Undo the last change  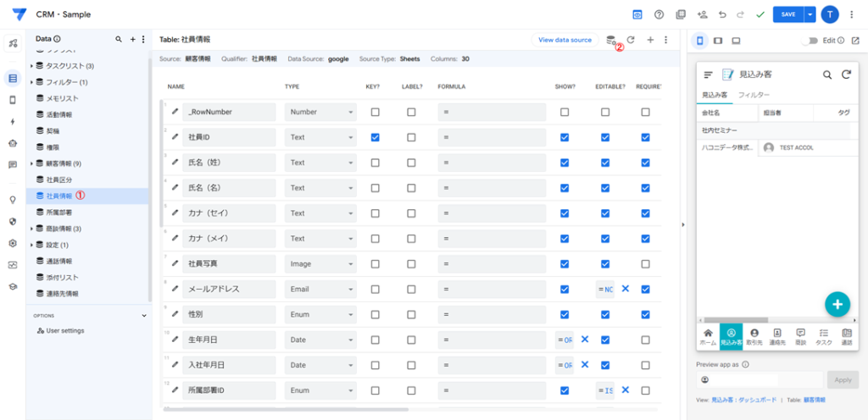722,15
